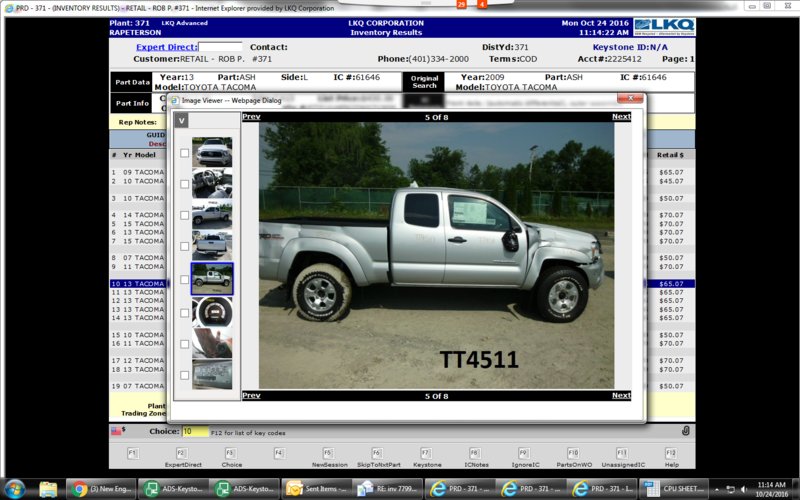
Task: Open the RE: inv 7799 email taskbar button
Action: point(388,489)
